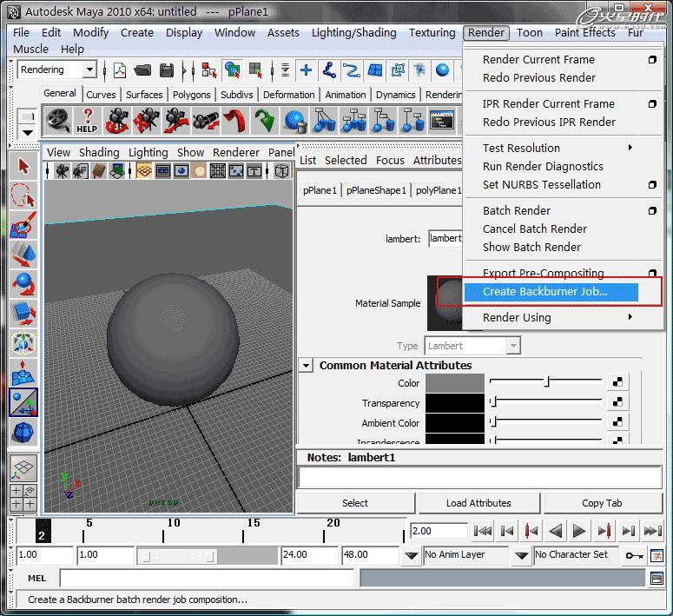Pick the Rotate tool in toolbox
673x616 pixels.
point(23,284)
